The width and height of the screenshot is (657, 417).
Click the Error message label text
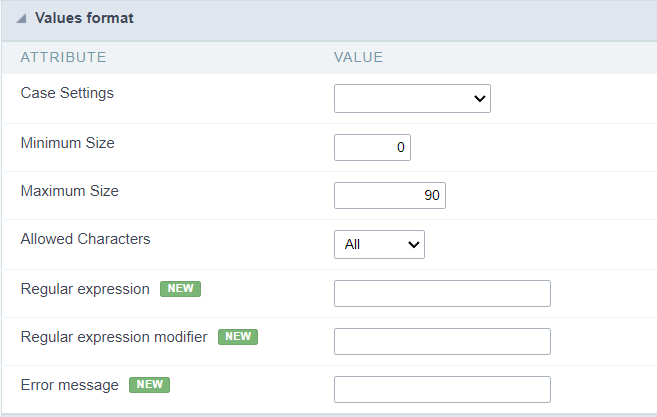pos(69,385)
